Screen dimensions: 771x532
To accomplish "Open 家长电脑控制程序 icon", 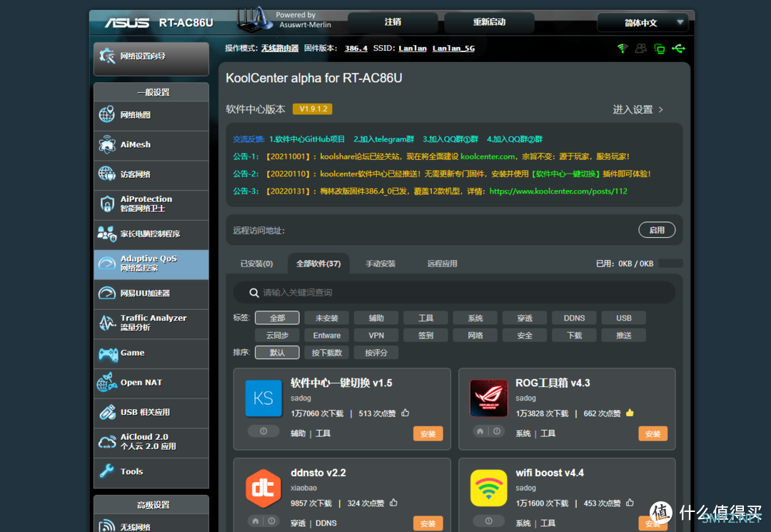I will click(x=106, y=234).
